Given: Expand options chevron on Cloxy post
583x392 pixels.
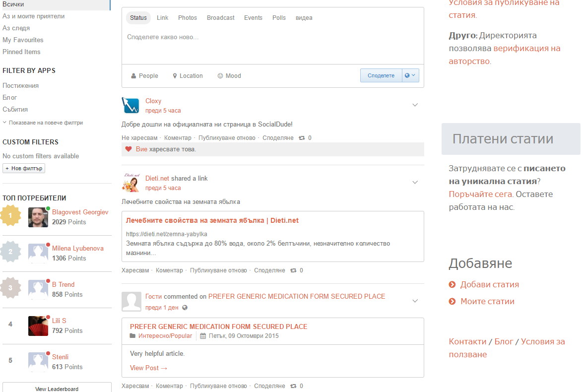Looking at the screenshot, I should pos(415,105).
